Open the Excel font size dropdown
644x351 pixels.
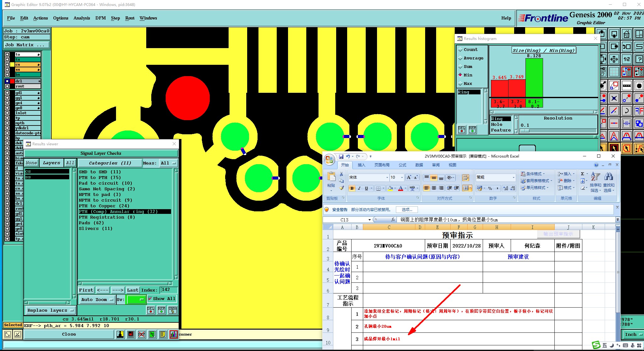point(402,178)
